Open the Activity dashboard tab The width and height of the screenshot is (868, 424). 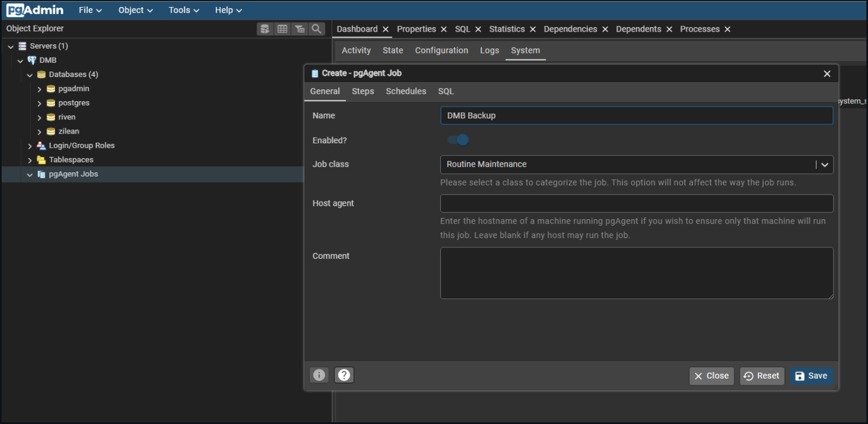click(356, 50)
